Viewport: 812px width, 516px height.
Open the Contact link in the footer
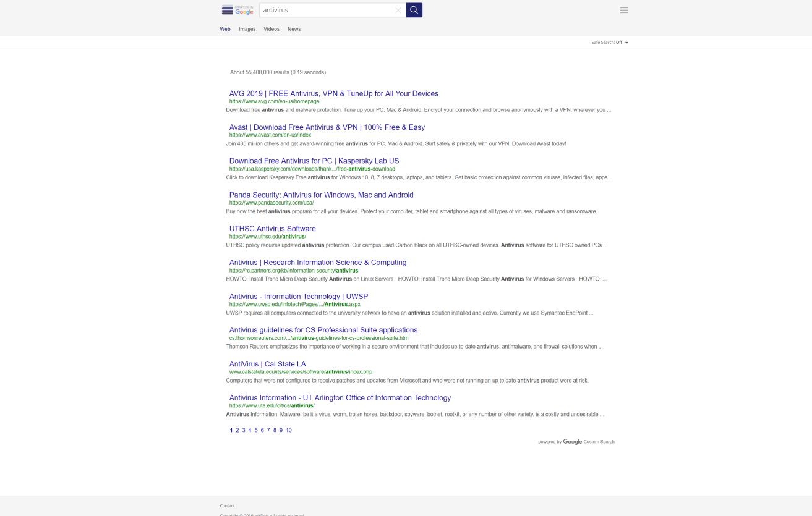[x=227, y=505]
